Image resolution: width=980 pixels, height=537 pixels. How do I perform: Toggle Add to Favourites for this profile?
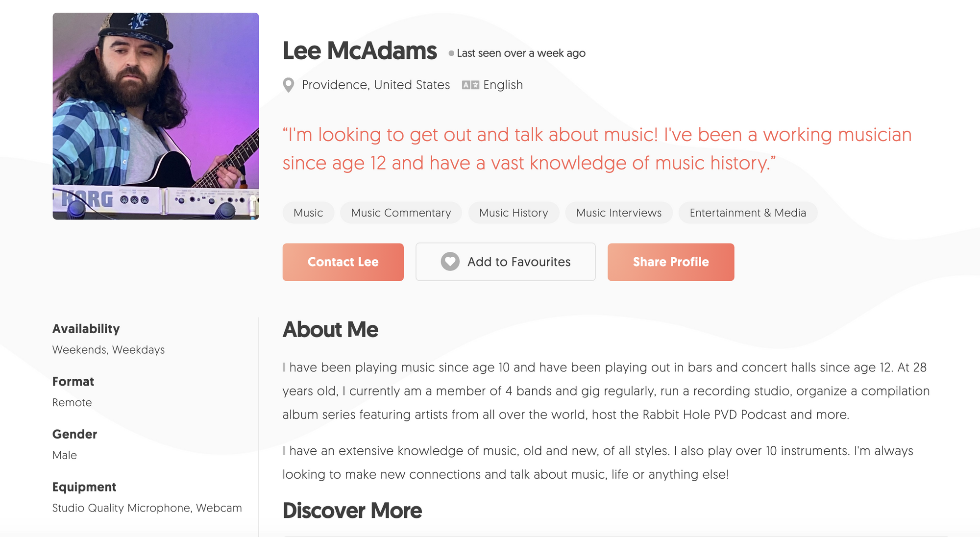tap(505, 262)
